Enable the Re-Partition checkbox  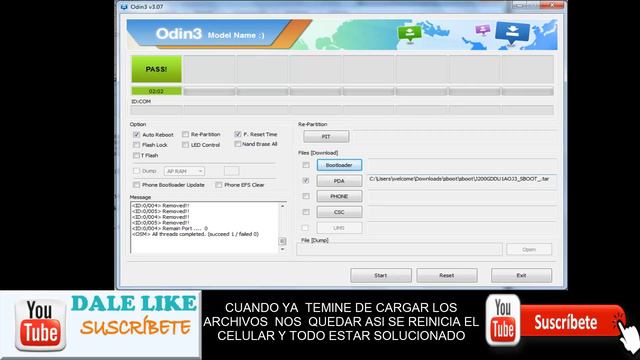185,134
